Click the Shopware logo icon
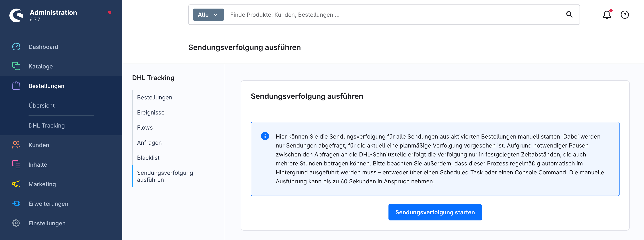 pos(16,15)
